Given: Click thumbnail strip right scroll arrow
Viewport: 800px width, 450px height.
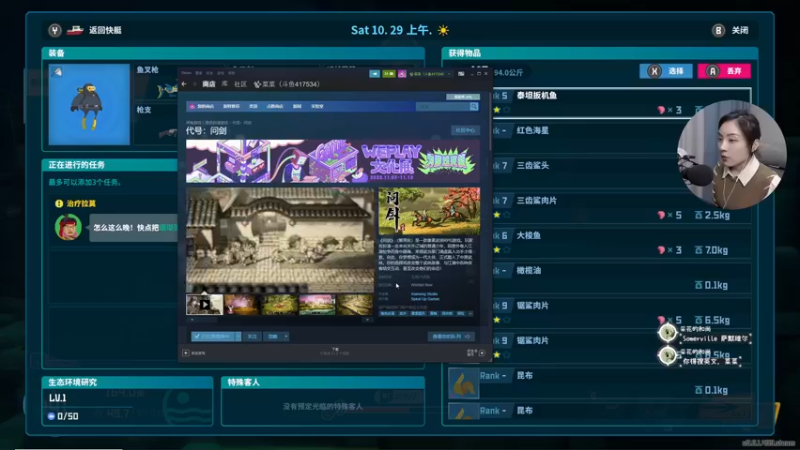Looking at the screenshot, I should click(368, 319).
